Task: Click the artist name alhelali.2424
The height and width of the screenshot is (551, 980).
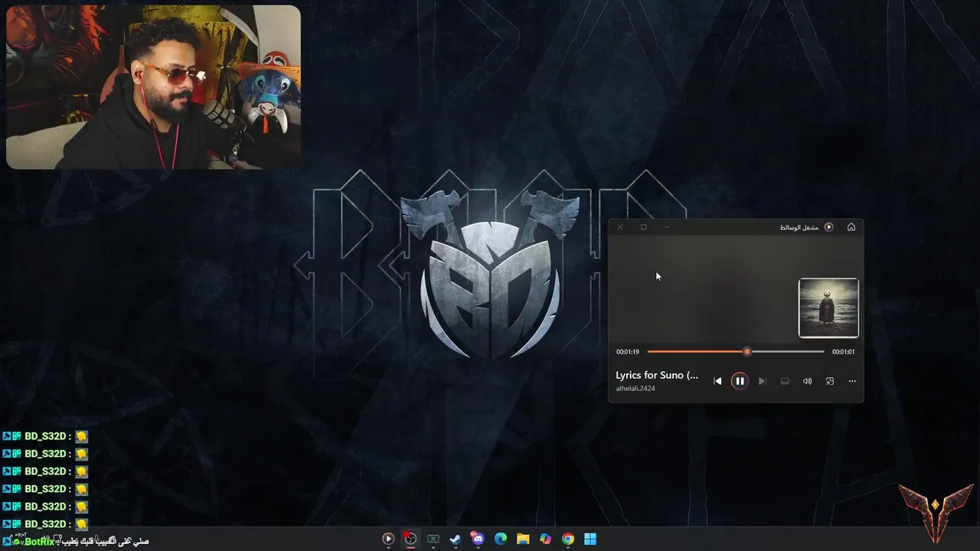Action: pyautogui.click(x=635, y=389)
